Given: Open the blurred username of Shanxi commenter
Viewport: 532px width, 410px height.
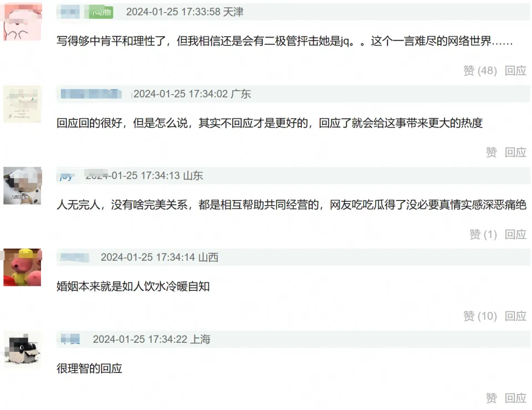Looking at the screenshot, I should [75, 257].
